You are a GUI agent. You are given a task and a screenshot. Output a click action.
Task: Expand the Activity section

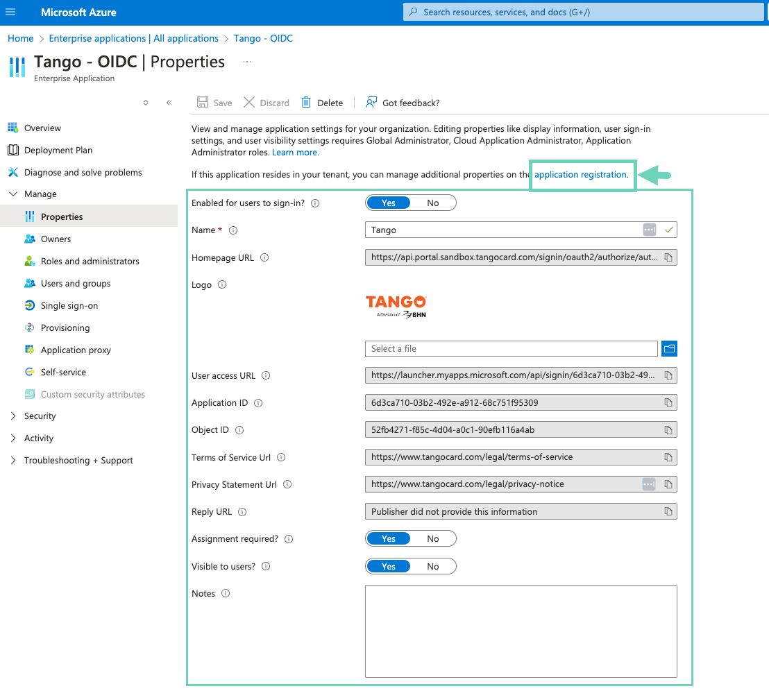[x=13, y=438]
